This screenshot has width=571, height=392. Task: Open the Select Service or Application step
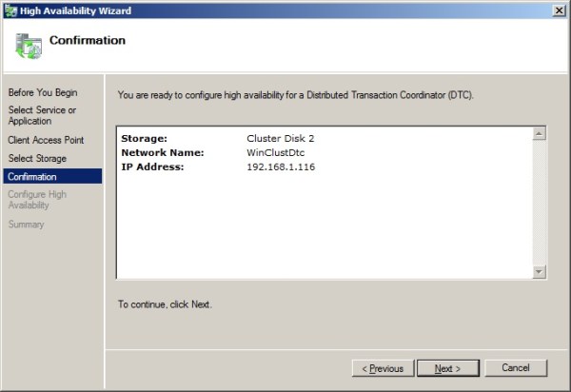42,116
